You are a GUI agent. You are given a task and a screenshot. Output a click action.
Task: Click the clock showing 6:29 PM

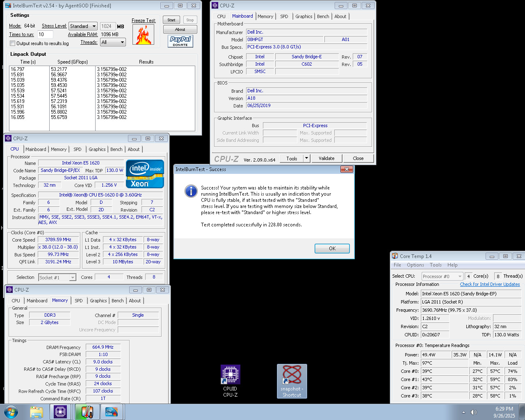(504, 409)
